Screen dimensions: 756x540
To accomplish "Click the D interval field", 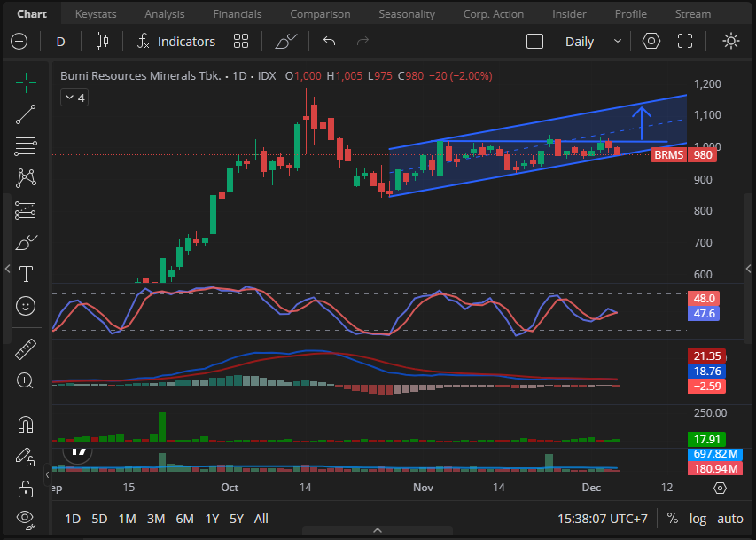I will (x=60, y=42).
